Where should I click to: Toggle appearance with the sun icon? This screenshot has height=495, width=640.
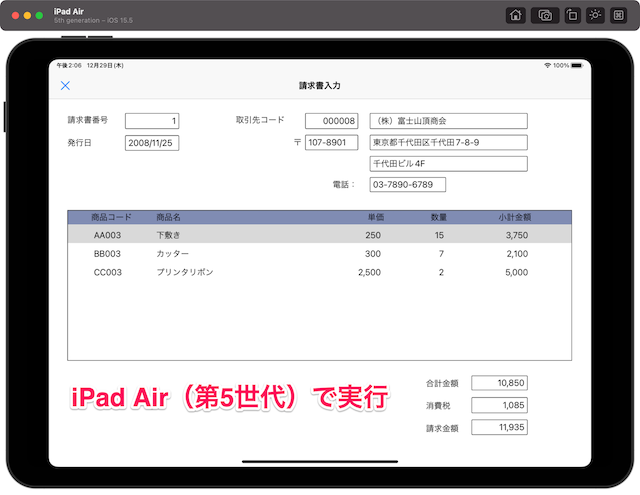click(x=595, y=15)
